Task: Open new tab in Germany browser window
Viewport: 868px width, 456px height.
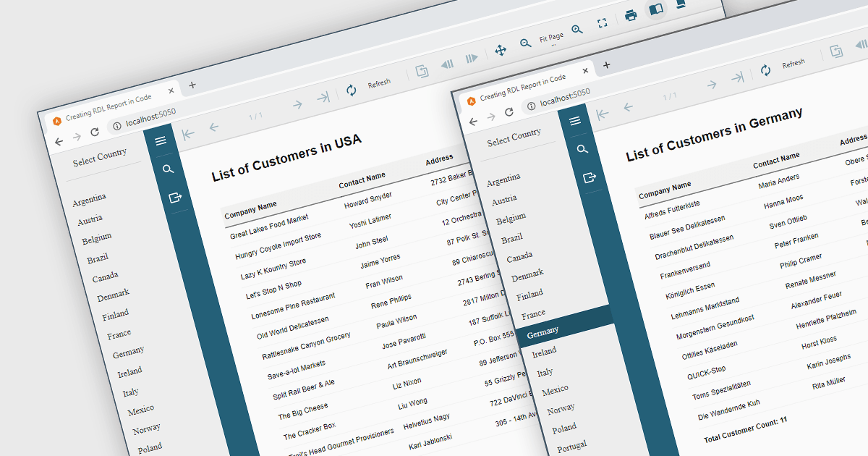Action: point(607,64)
